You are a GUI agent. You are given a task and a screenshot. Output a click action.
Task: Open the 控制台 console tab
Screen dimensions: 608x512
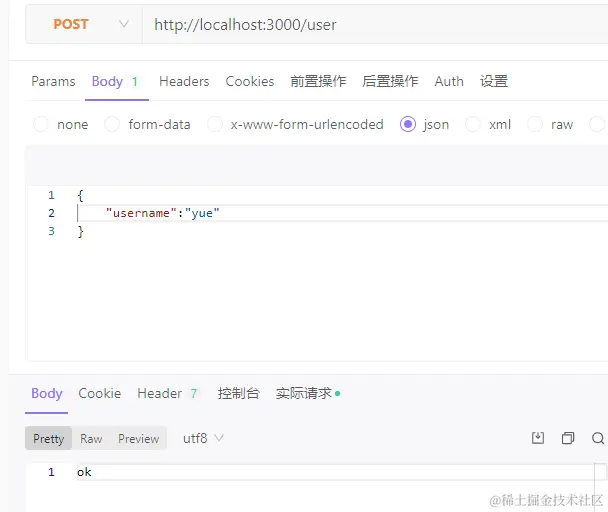tap(238, 393)
